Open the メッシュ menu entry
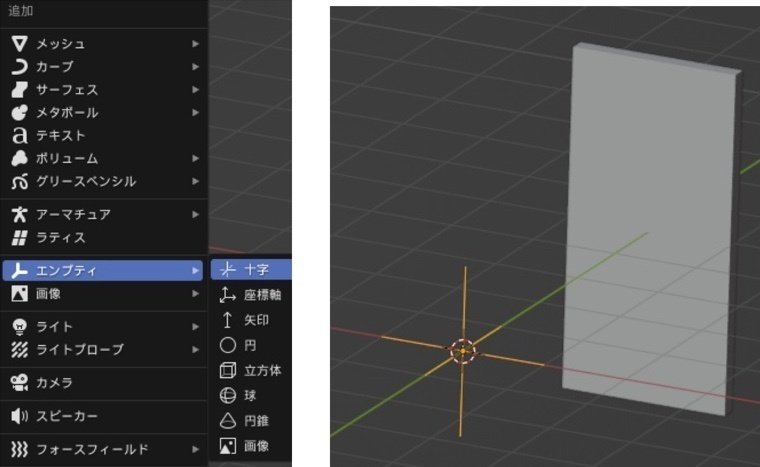This screenshot has width=760, height=467. coord(104,44)
